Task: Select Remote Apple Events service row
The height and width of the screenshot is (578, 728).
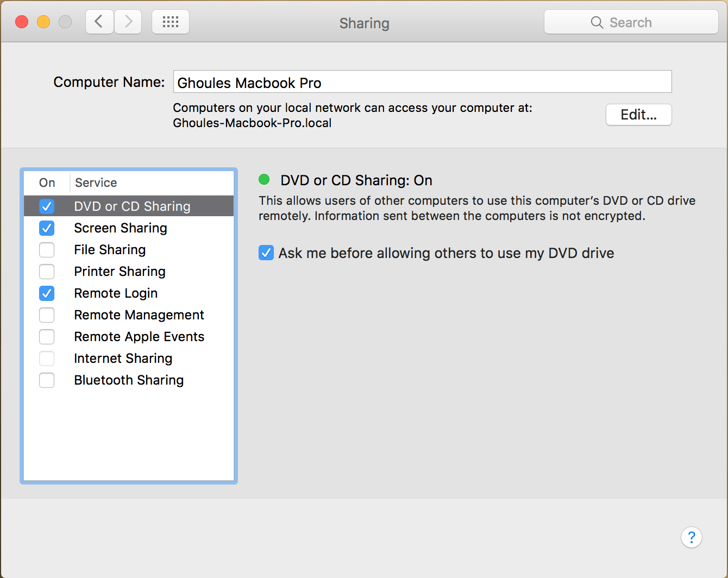Action: pyautogui.click(x=139, y=337)
